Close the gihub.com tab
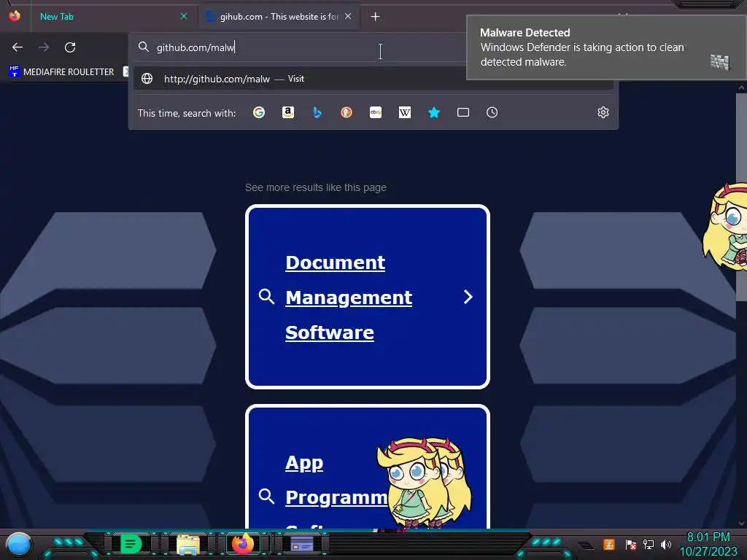This screenshot has height=560, width=747. click(348, 16)
